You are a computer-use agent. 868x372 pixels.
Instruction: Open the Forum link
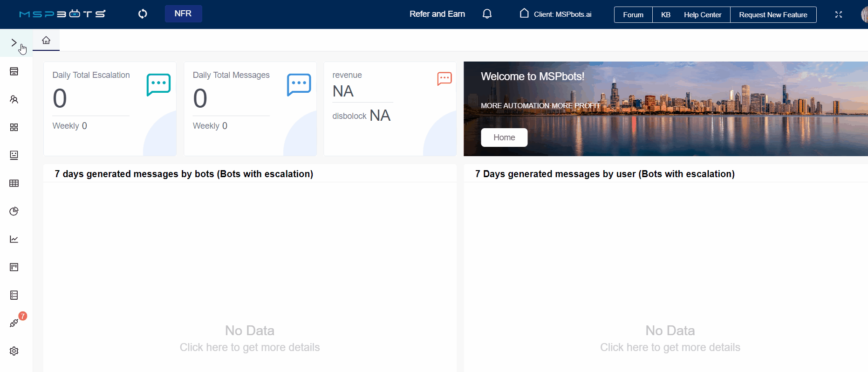click(x=633, y=14)
